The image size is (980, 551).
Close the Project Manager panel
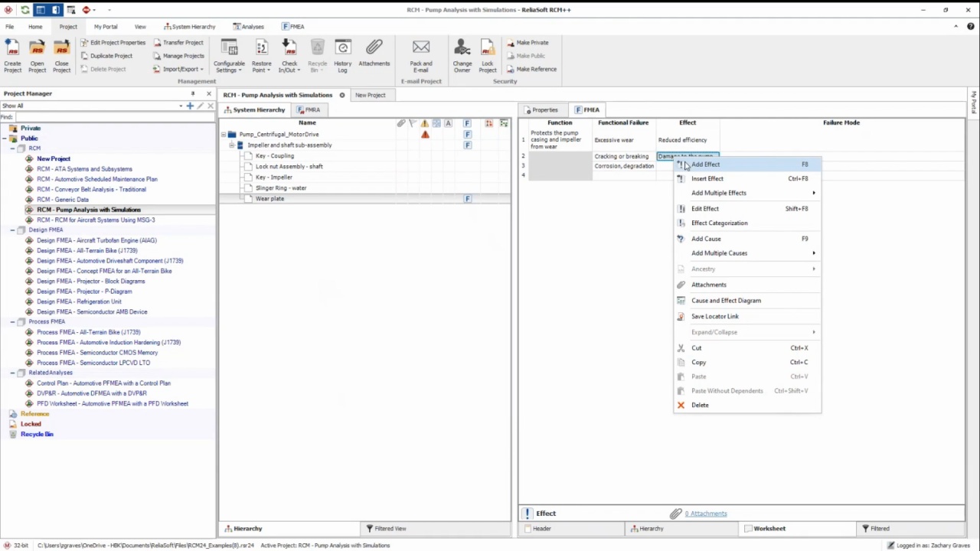(x=208, y=93)
